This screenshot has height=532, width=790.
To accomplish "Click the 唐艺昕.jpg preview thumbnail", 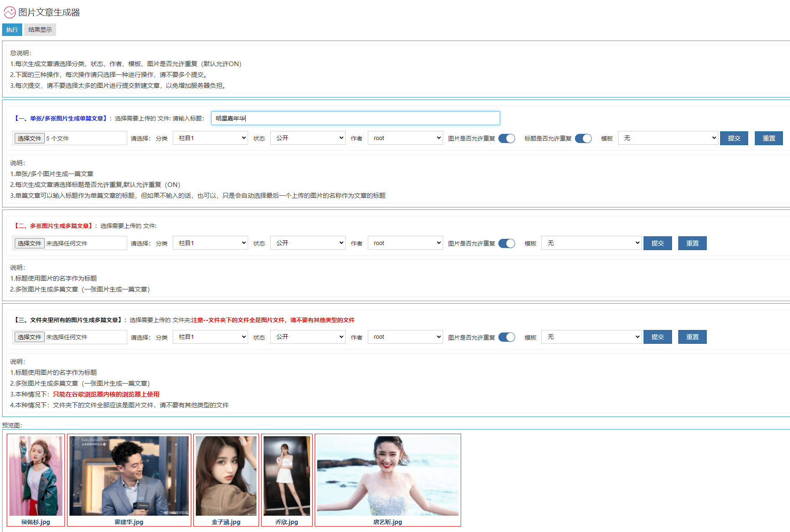I will click(x=387, y=476).
